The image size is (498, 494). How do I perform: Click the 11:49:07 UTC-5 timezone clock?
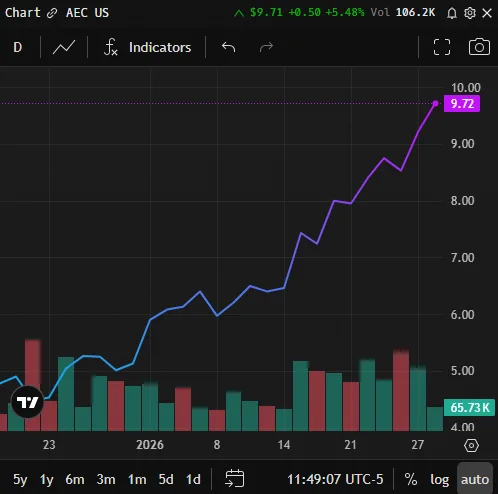pyautogui.click(x=335, y=479)
